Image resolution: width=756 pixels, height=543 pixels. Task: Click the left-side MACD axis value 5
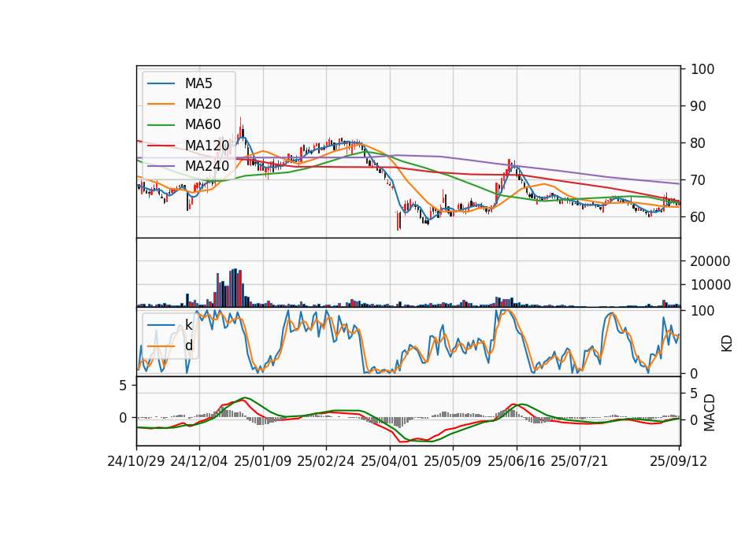[x=123, y=386]
